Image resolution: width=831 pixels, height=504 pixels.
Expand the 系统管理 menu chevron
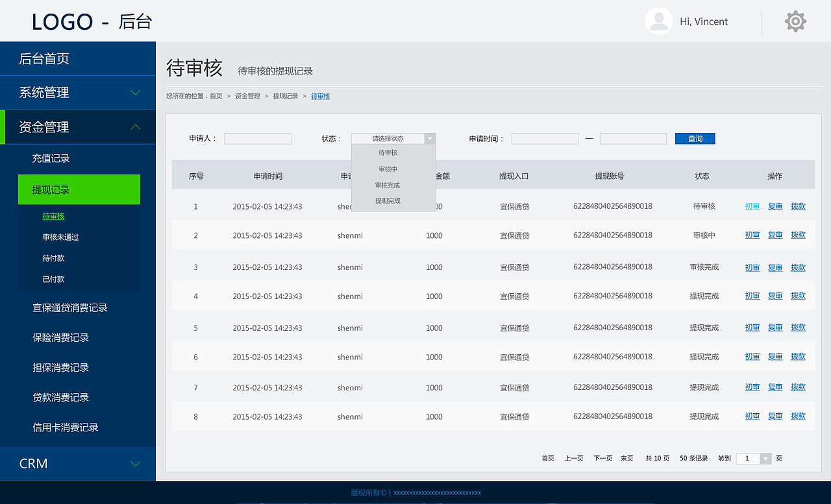(x=135, y=93)
